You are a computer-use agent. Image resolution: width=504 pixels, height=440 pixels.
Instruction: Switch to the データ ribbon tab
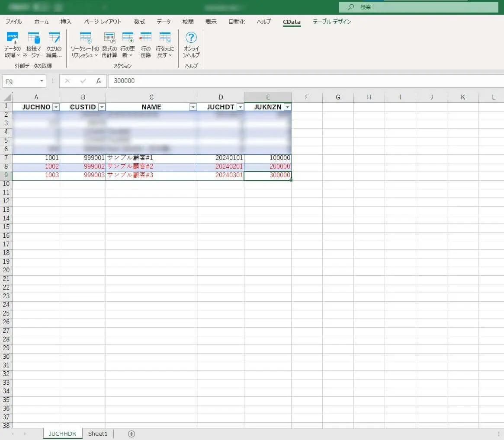point(164,22)
